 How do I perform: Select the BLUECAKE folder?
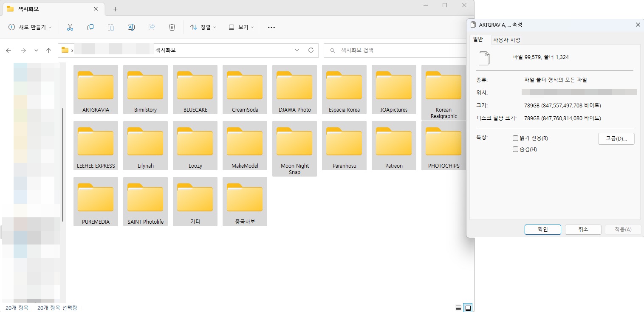click(x=195, y=90)
